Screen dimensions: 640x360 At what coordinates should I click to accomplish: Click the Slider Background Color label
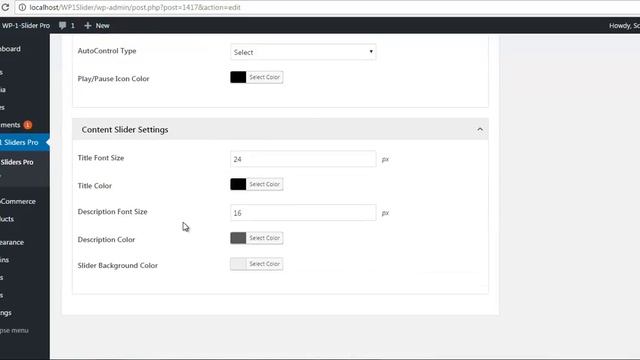coord(118,265)
